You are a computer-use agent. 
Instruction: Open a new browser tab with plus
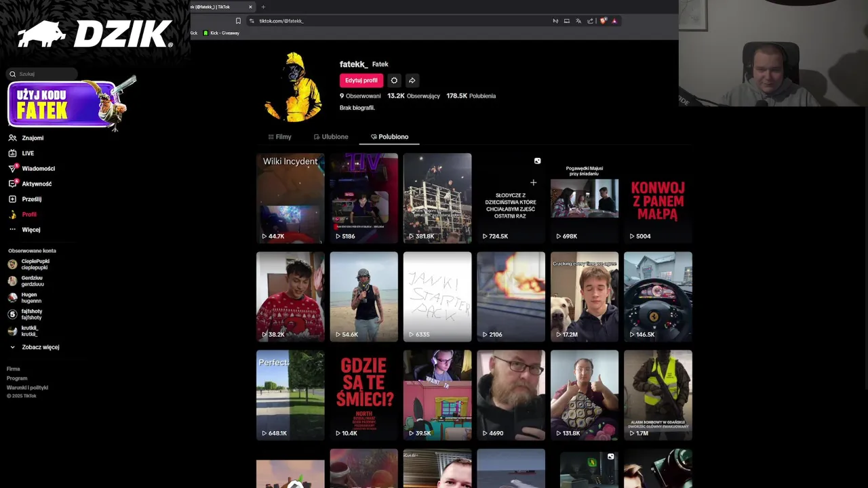tap(263, 7)
